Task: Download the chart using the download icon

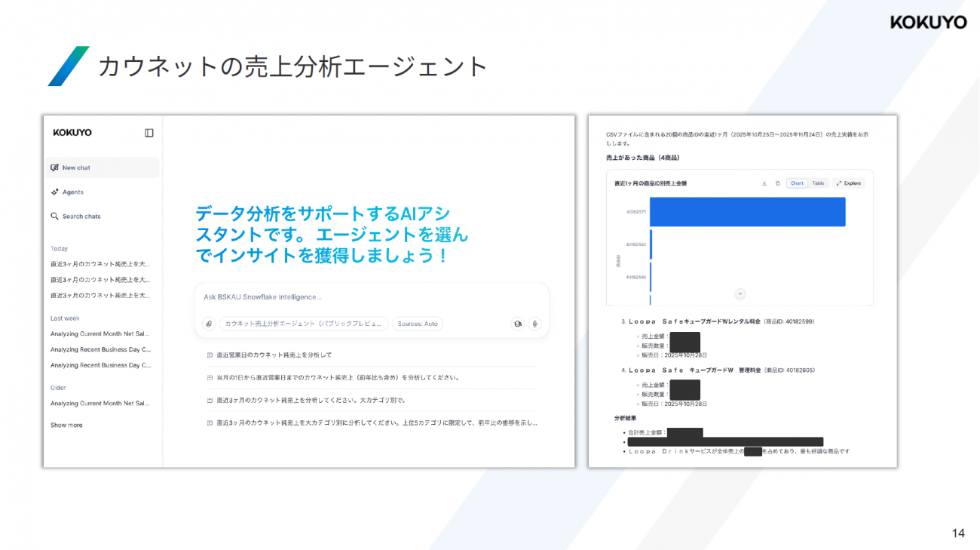Action: point(764,183)
